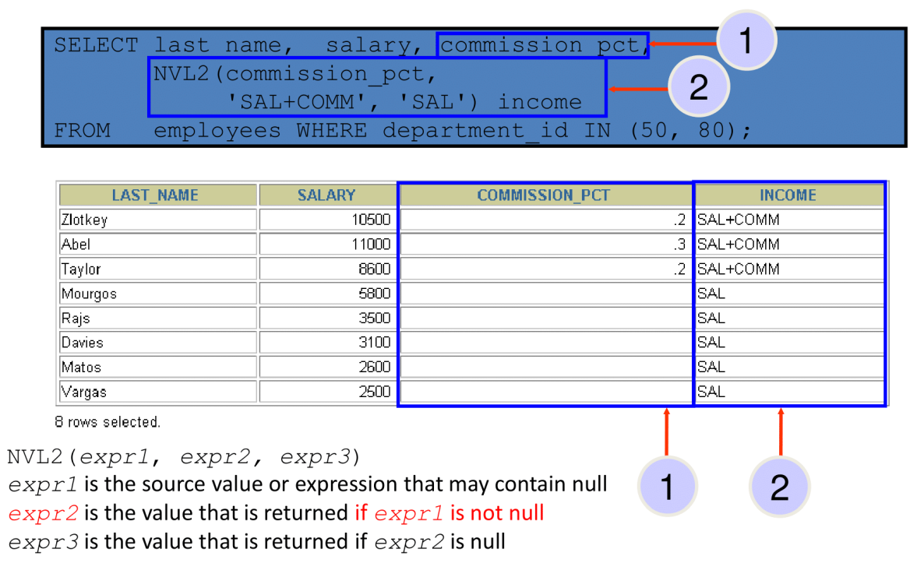
Task: Select the LAST_NAME column header
Action: [x=157, y=195]
